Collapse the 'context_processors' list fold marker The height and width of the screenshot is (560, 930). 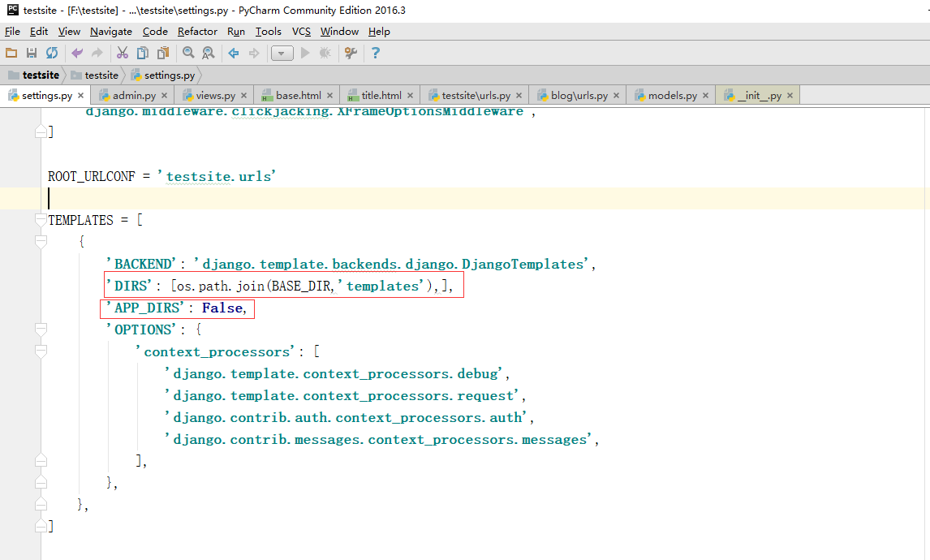coord(41,351)
